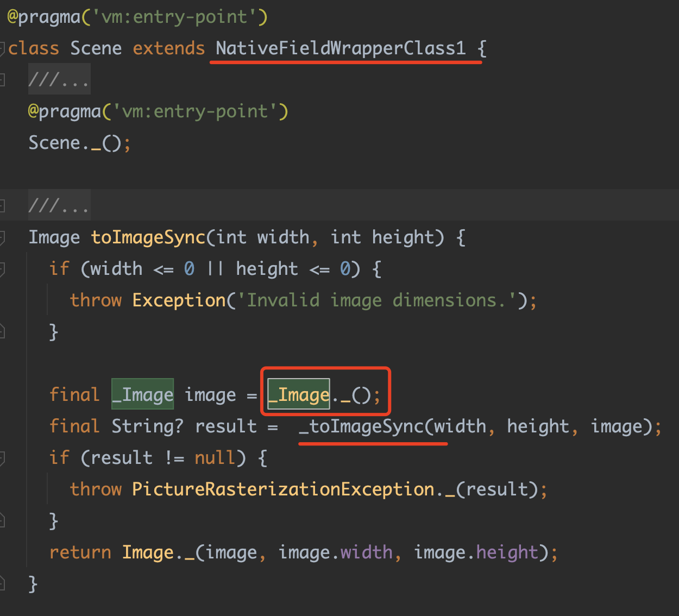Click the 'vm:entry-point' string above Scene._()
679x616 pixels.
tap(195, 111)
